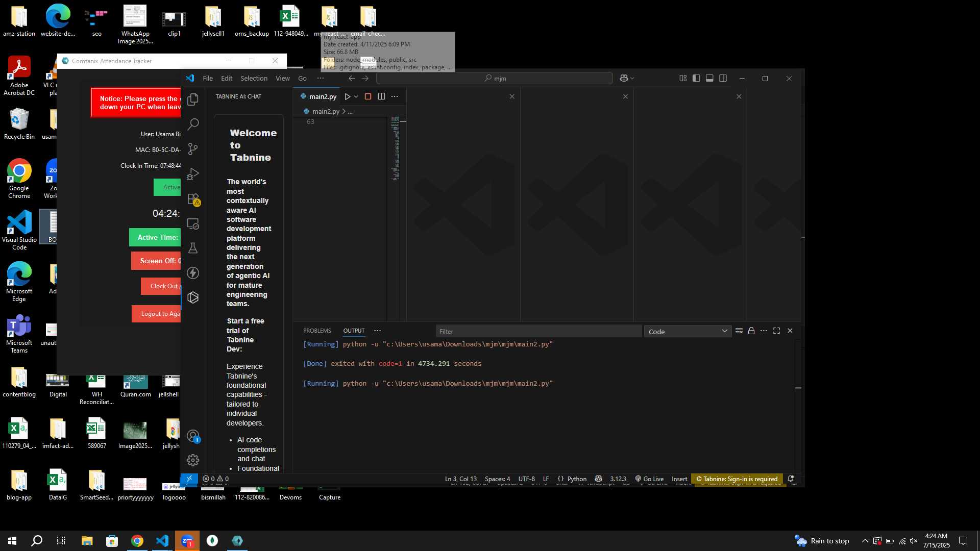Click the editor minimap
This screenshot has width=980, height=551.
pos(395,149)
